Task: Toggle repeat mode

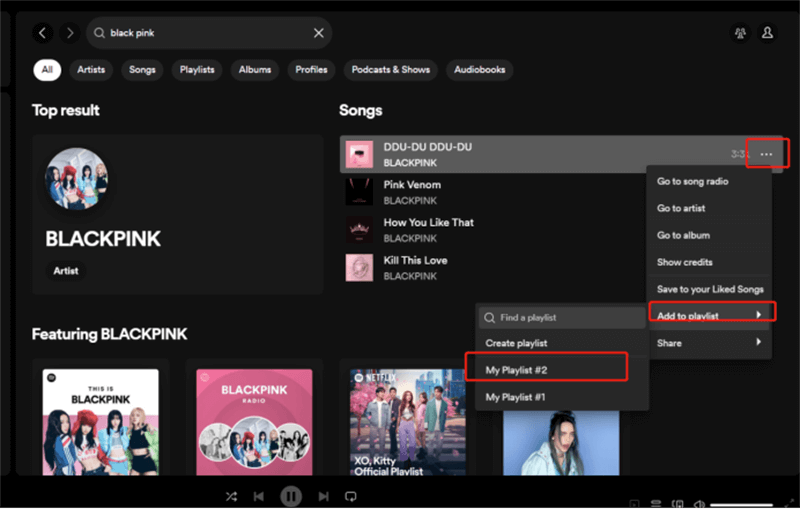Action: click(351, 496)
